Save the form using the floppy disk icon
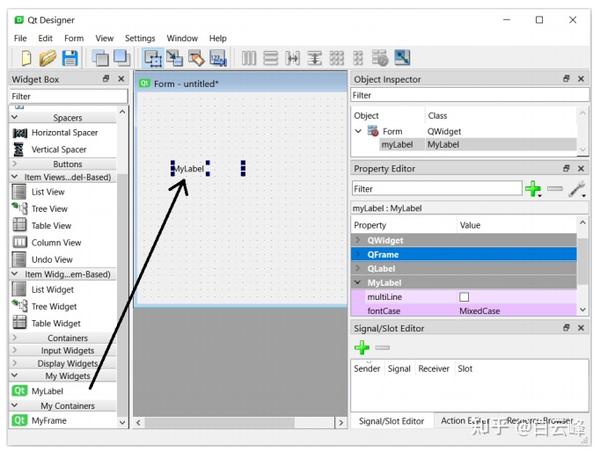The image size is (600, 452). (x=70, y=58)
